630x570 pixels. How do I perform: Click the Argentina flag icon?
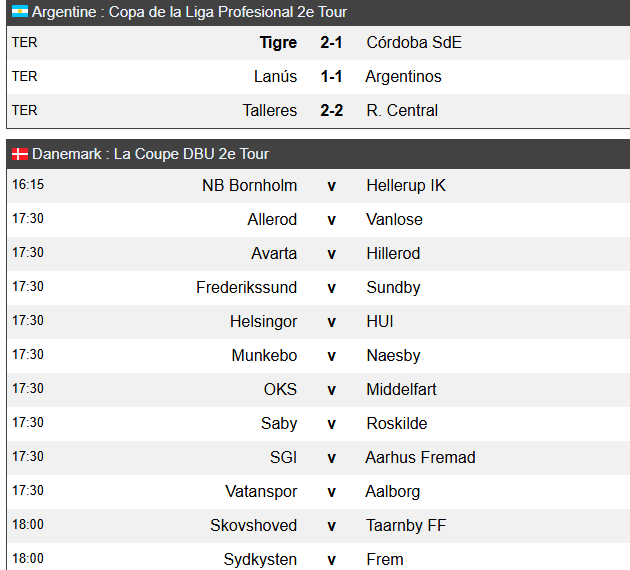[x=20, y=11]
